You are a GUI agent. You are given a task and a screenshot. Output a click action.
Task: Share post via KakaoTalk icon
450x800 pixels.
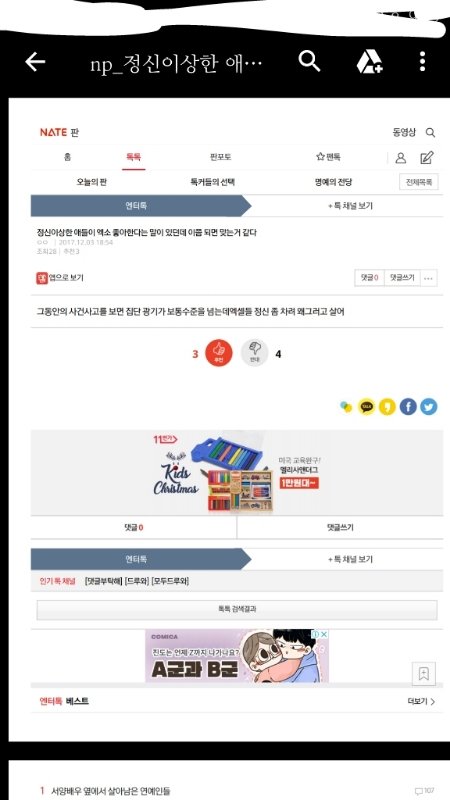pos(366,407)
